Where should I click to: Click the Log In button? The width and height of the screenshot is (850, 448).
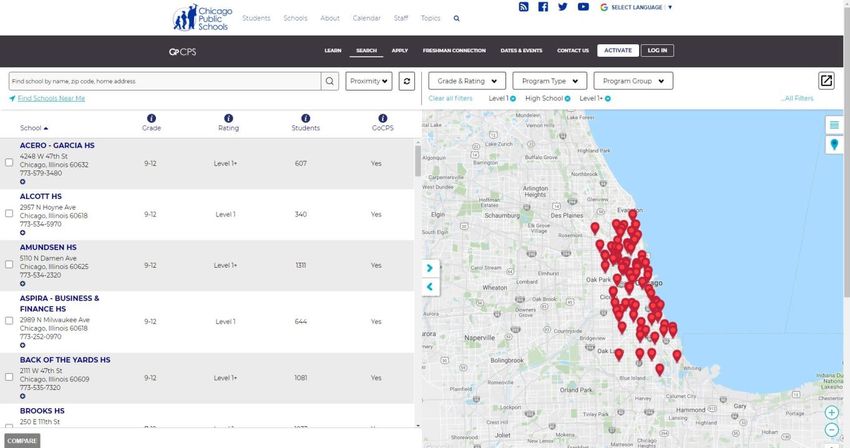(x=657, y=50)
